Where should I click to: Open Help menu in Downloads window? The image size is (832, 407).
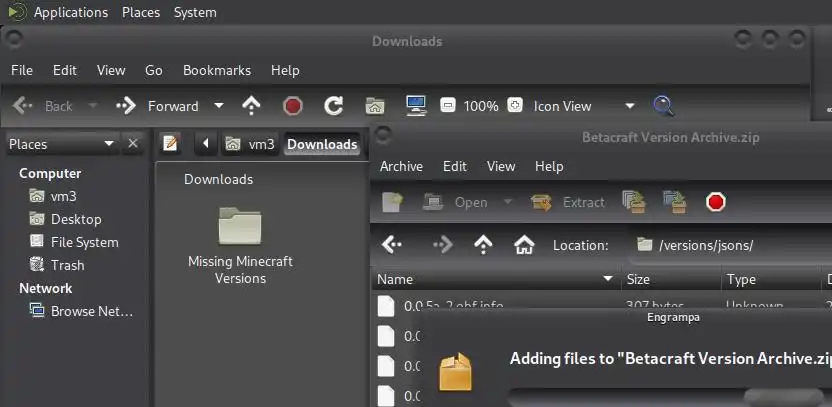285,70
